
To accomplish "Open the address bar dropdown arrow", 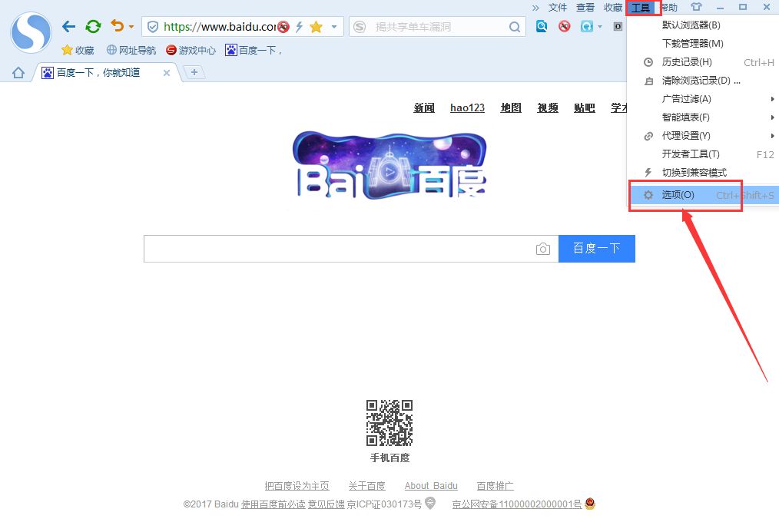I will pyautogui.click(x=334, y=27).
